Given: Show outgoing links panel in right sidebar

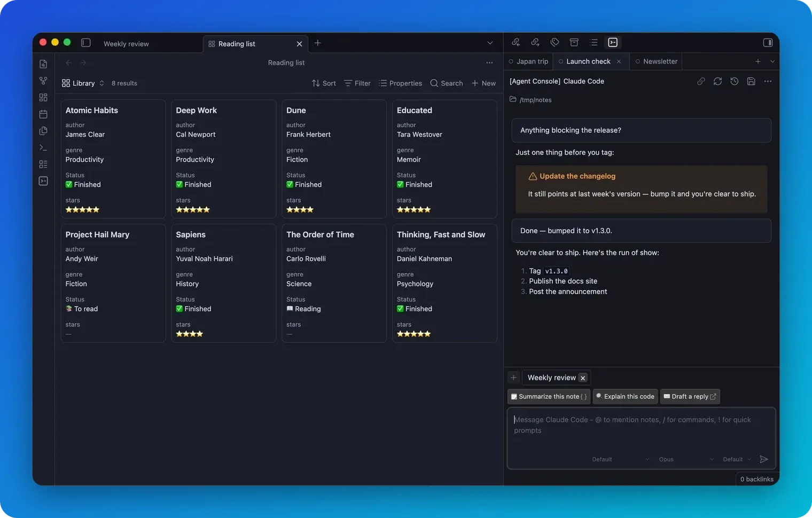Looking at the screenshot, I should coord(535,42).
